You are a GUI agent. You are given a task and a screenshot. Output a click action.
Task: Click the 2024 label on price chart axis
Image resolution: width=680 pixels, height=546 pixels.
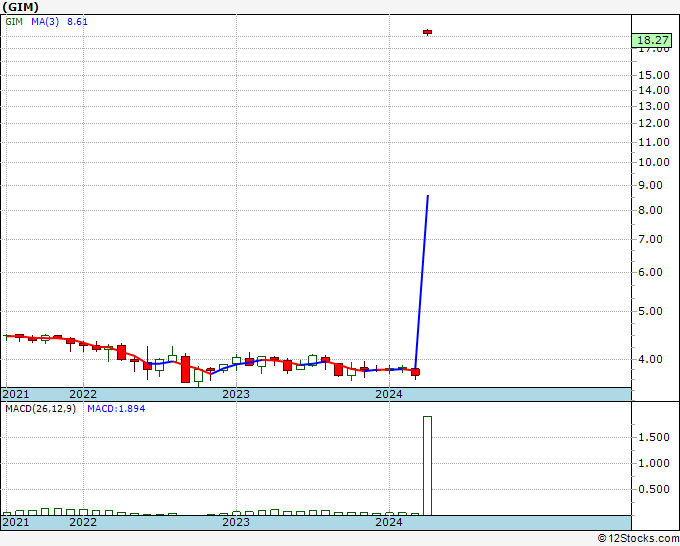click(x=389, y=394)
